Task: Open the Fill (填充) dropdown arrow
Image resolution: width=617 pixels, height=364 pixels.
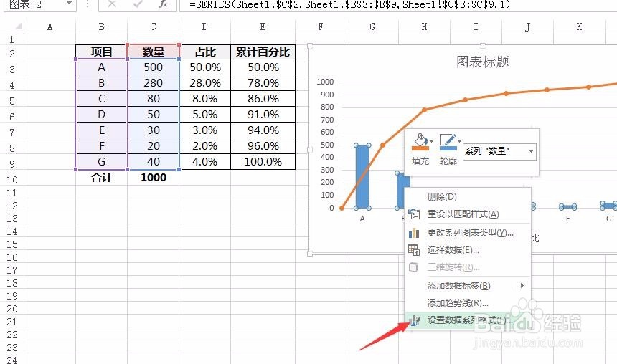Action: pyautogui.click(x=432, y=141)
